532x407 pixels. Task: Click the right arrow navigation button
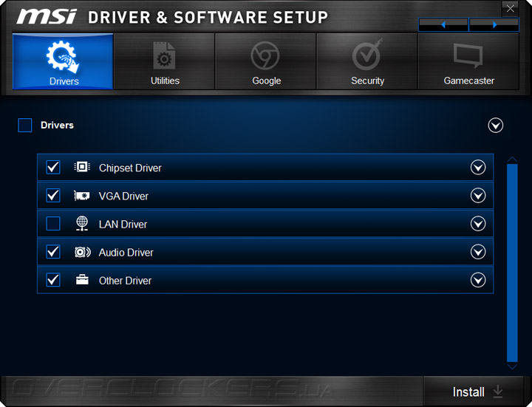coord(494,25)
